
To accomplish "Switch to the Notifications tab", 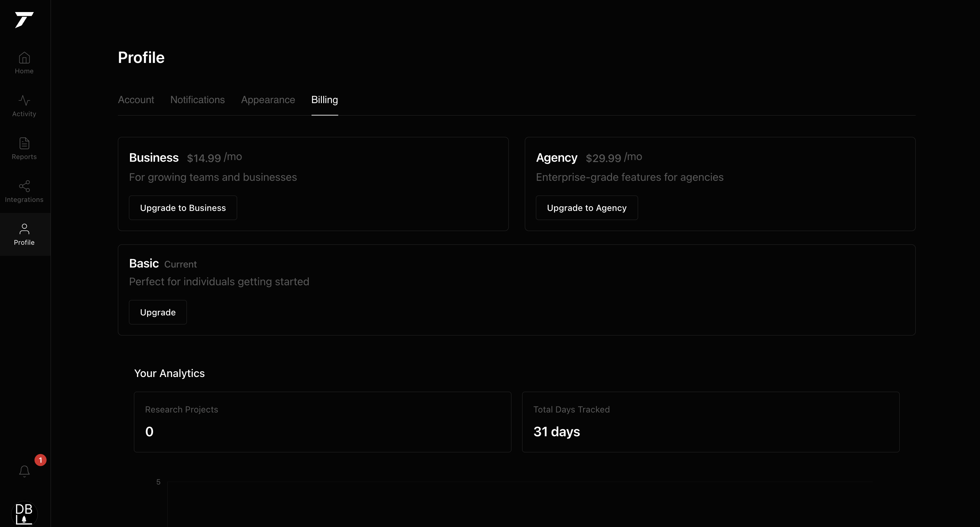I will (198, 100).
